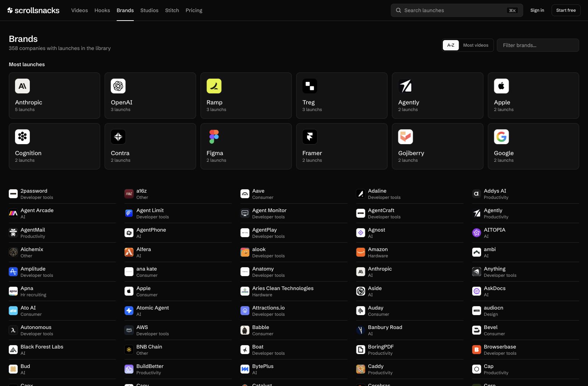Select the BytePlus brand row

click(x=294, y=369)
